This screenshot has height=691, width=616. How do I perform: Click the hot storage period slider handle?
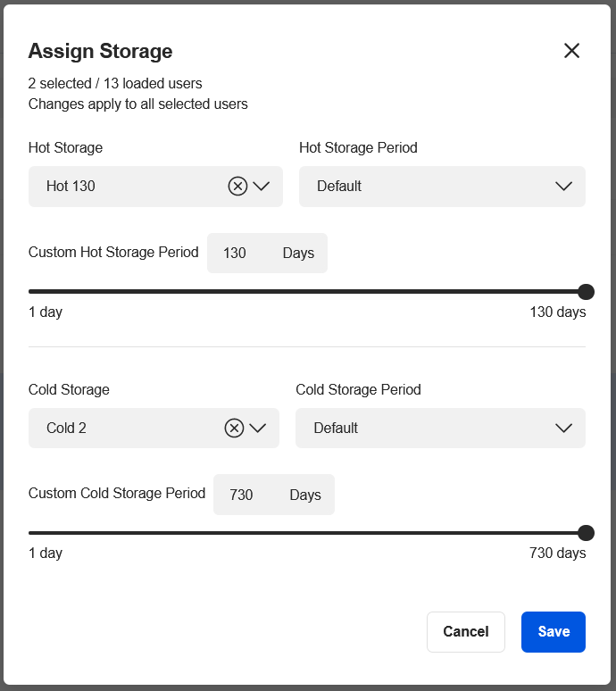click(586, 292)
